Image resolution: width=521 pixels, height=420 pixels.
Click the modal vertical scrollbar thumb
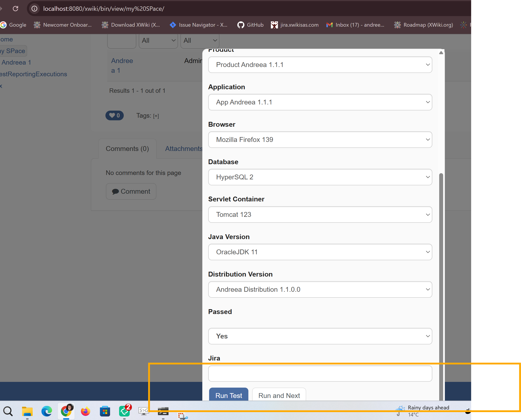click(x=441, y=287)
